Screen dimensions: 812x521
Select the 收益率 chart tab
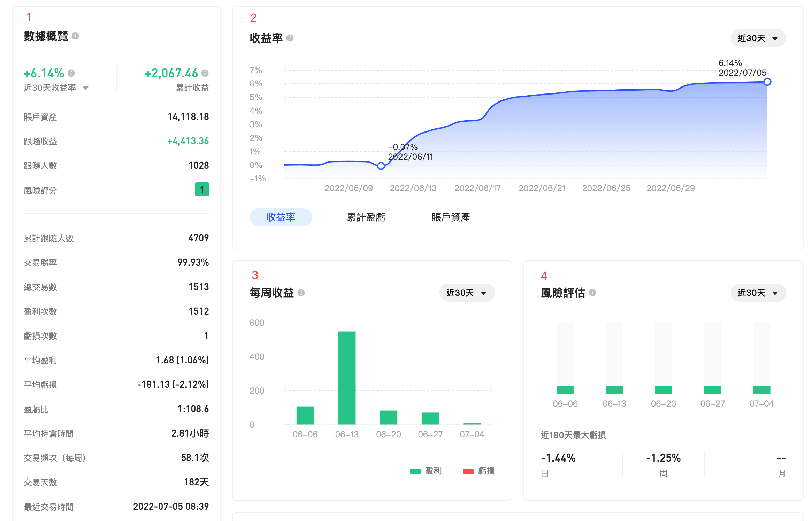[x=281, y=217]
